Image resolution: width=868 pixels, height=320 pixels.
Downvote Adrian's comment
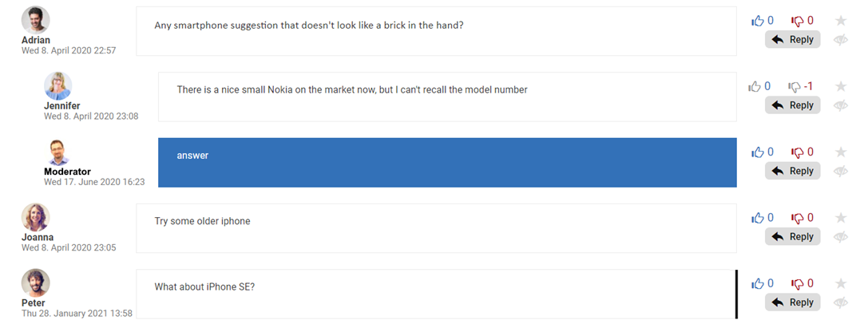(x=797, y=21)
